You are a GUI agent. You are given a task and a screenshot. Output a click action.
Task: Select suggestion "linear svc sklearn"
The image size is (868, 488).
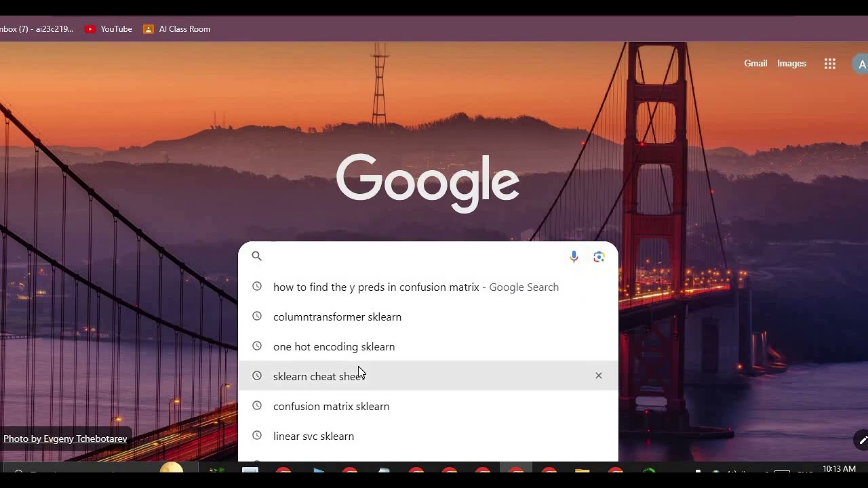click(428, 436)
